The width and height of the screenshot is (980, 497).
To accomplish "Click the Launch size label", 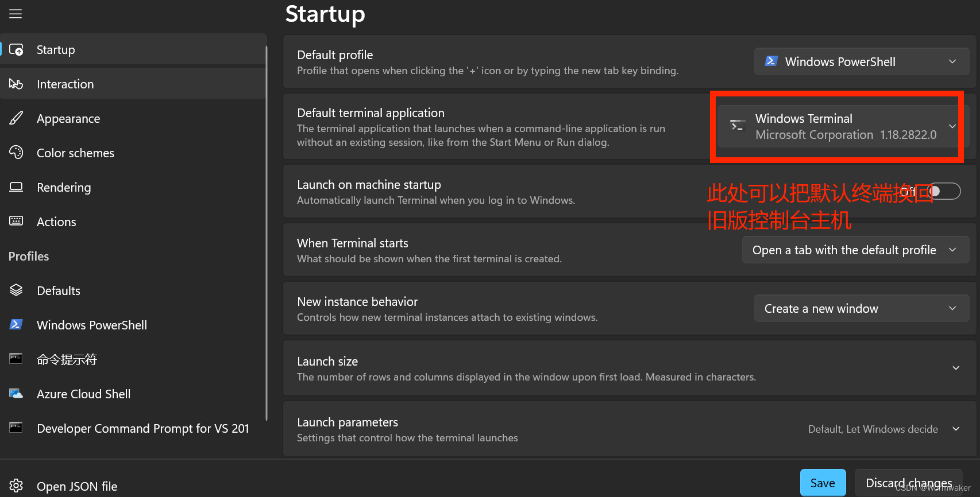I will [327, 361].
